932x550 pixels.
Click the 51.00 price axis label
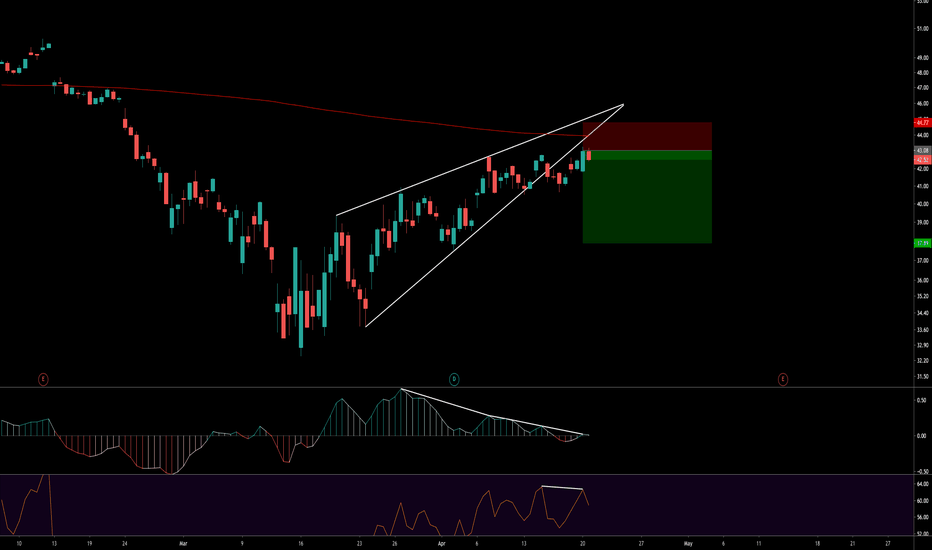click(x=922, y=29)
